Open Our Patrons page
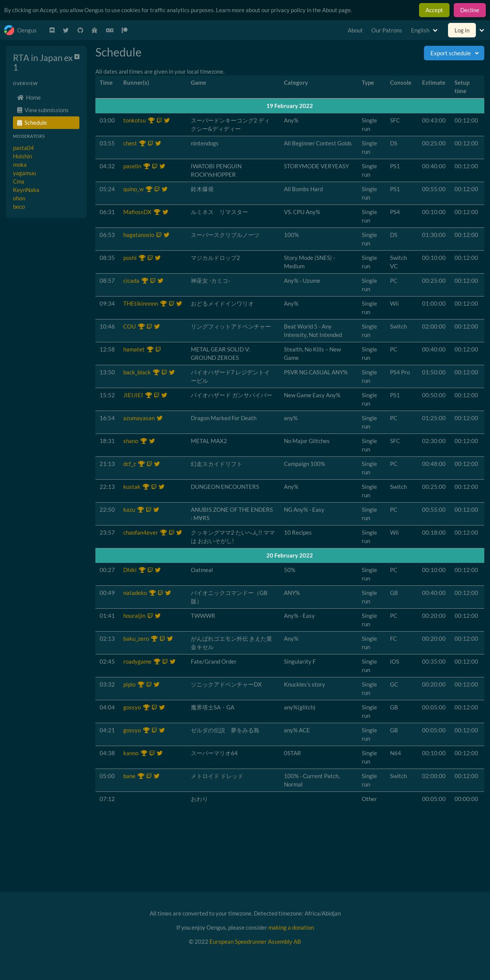 387,31
